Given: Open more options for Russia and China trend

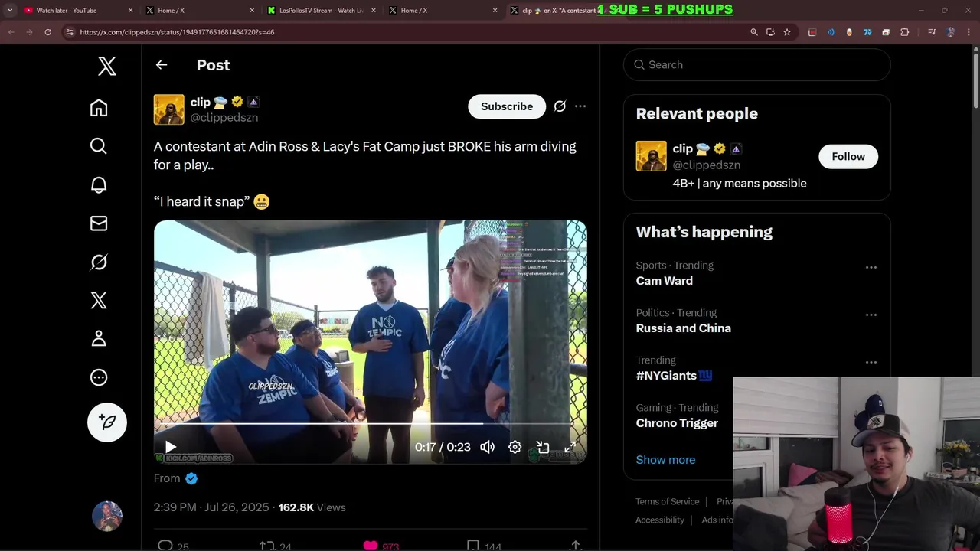Looking at the screenshot, I should [871, 315].
